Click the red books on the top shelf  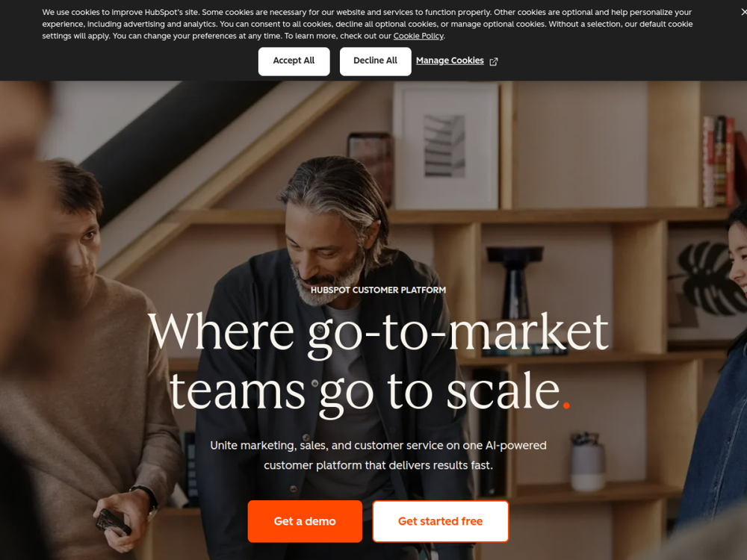pos(719,161)
